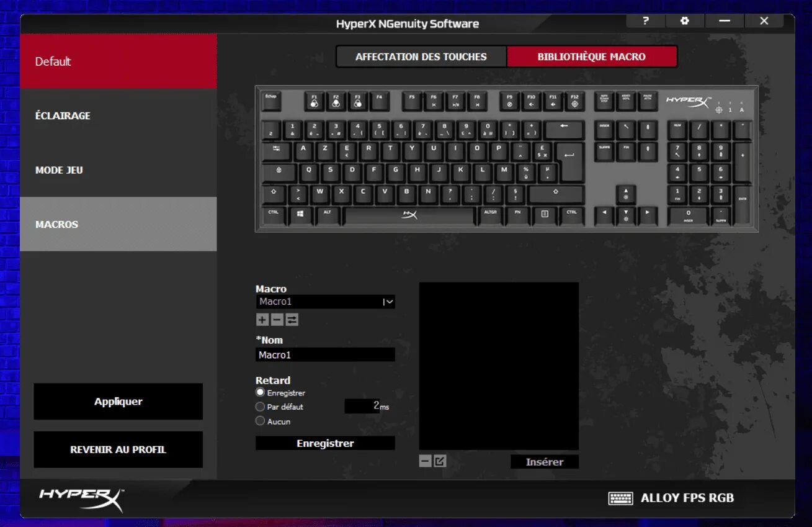Viewport: 812px width, 527px height.
Task: Click the Appliquer button
Action: tap(118, 402)
